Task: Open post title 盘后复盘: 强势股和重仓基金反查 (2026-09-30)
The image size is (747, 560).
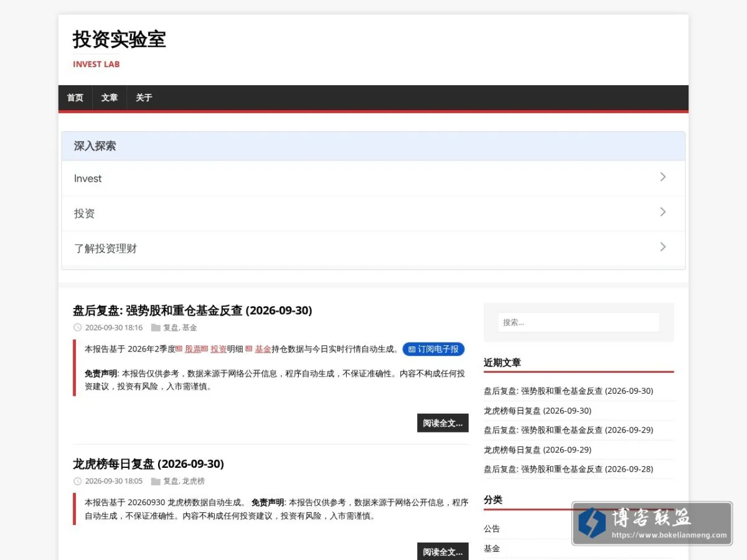Action: (192, 310)
